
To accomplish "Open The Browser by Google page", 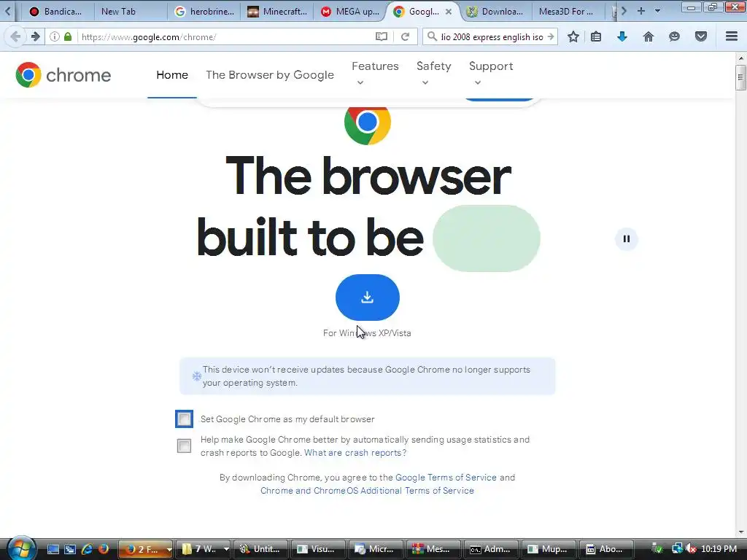I will (x=270, y=75).
